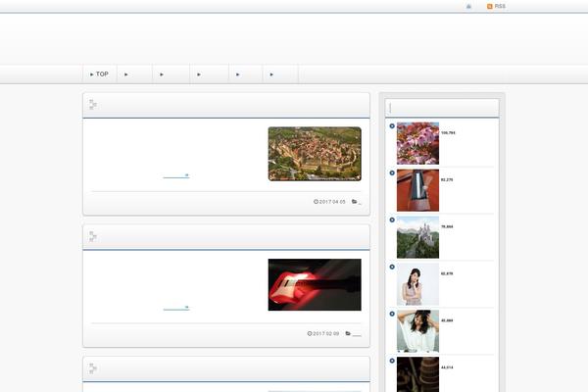Open the metronome sidebar thumbnail
This screenshot has height=392, width=588.
pyautogui.click(x=417, y=190)
